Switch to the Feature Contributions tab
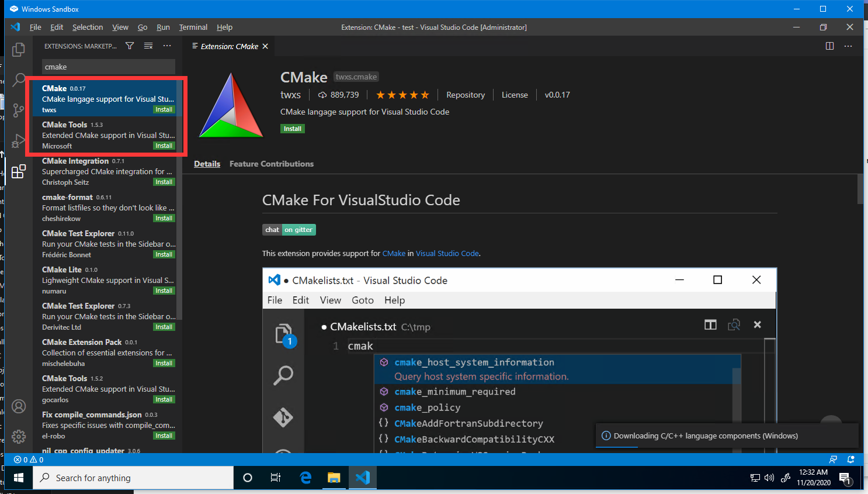Screen dimensions: 868x494 271,164
